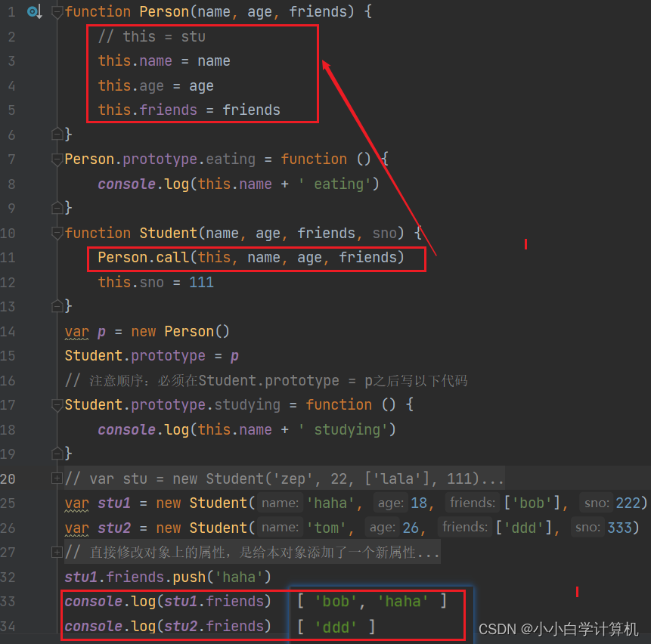This screenshot has height=644, width=651.
Task: Click the 'age:' hint before 26
Action: click(383, 528)
